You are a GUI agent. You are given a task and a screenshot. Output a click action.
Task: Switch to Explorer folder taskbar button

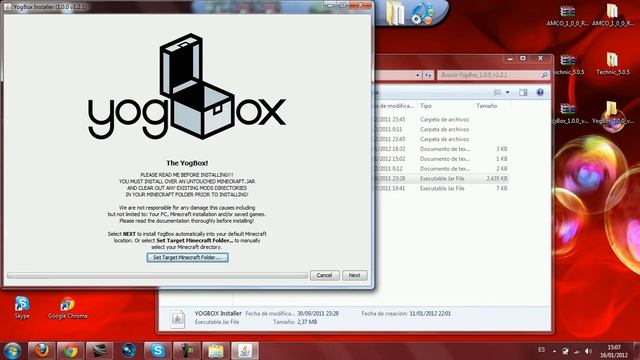click(x=216, y=351)
